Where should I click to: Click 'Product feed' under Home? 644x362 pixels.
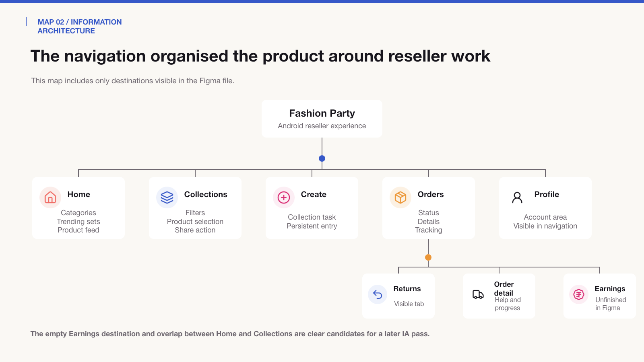pos(78,230)
